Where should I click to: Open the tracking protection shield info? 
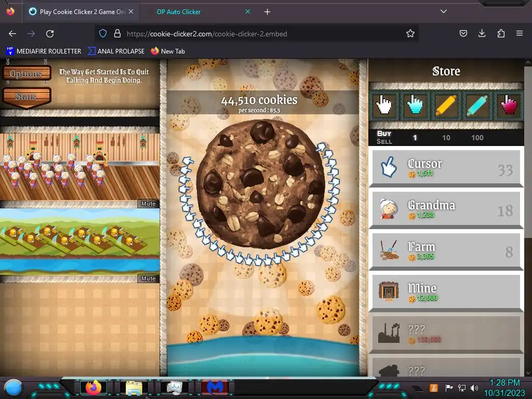click(103, 34)
